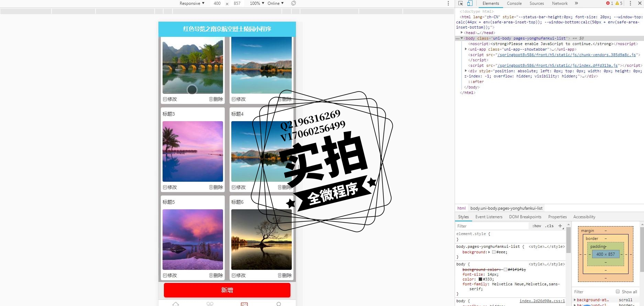Switch to the Console tab

[x=514, y=3]
